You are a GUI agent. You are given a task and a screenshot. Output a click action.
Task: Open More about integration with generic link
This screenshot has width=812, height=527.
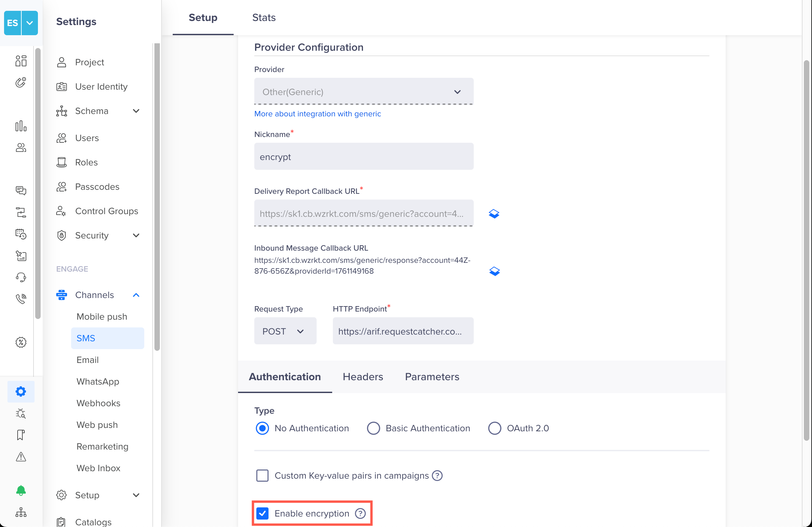317,114
